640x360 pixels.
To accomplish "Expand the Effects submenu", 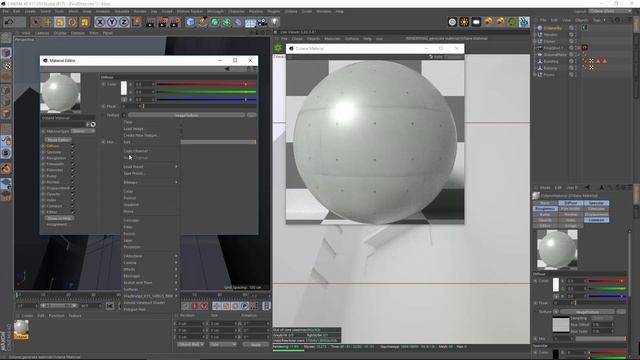I will tap(151, 269).
